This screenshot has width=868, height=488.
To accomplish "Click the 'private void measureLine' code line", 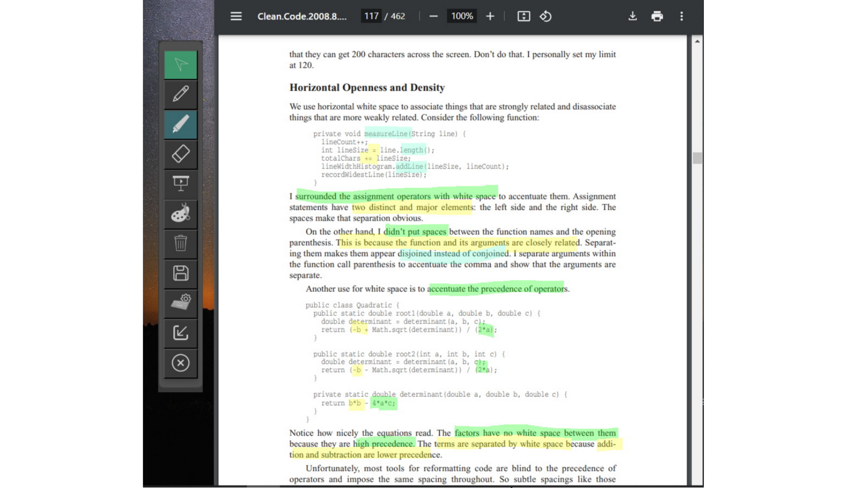I will point(389,134).
